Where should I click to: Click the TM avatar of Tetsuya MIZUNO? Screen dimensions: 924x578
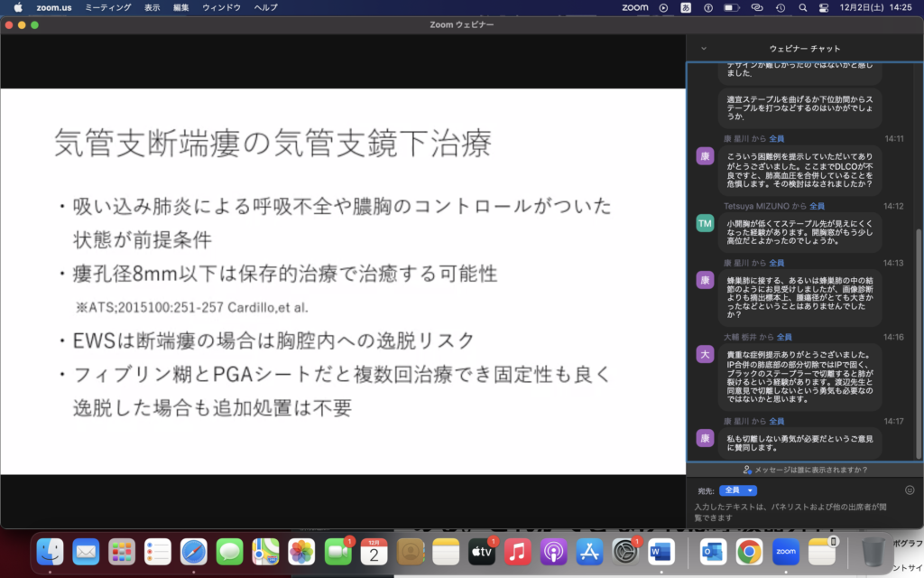705,223
